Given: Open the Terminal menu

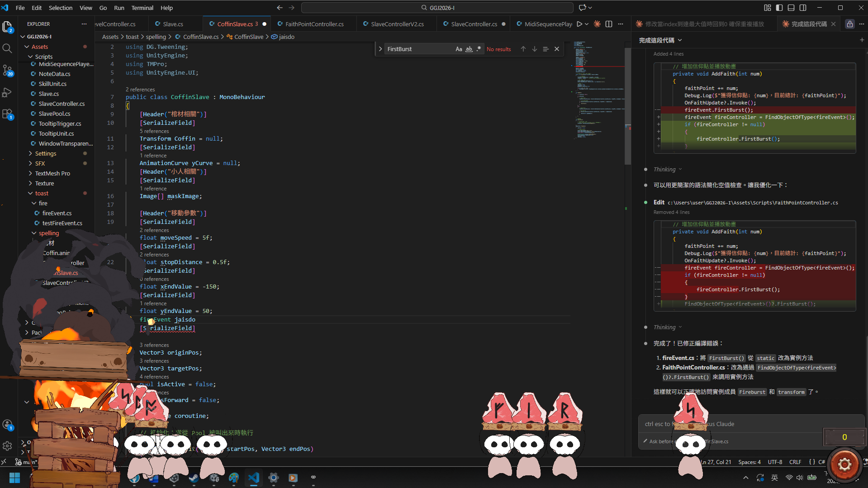Looking at the screenshot, I should pos(142,8).
